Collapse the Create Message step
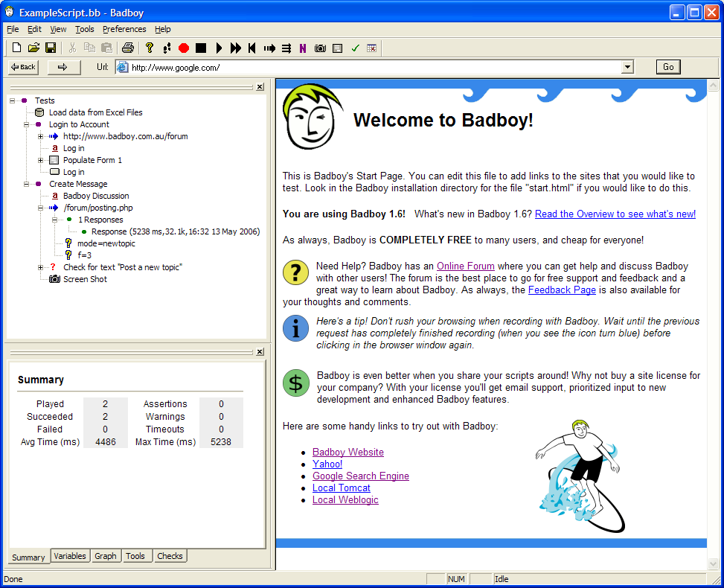Image resolution: width=724 pixels, height=588 pixels. [x=26, y=184]
